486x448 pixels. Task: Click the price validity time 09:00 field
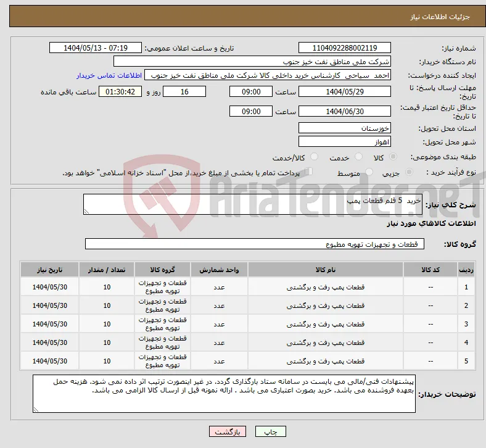[251, 111]
